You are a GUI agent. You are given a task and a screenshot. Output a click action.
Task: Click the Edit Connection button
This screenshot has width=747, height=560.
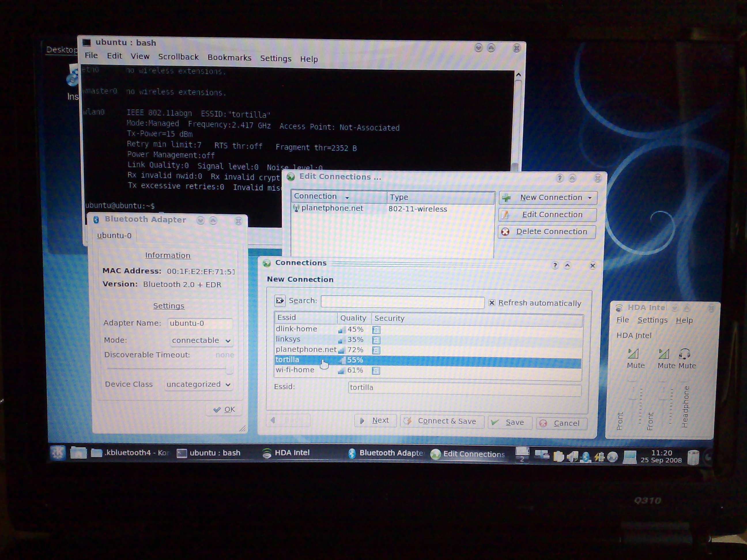[547, 215]
